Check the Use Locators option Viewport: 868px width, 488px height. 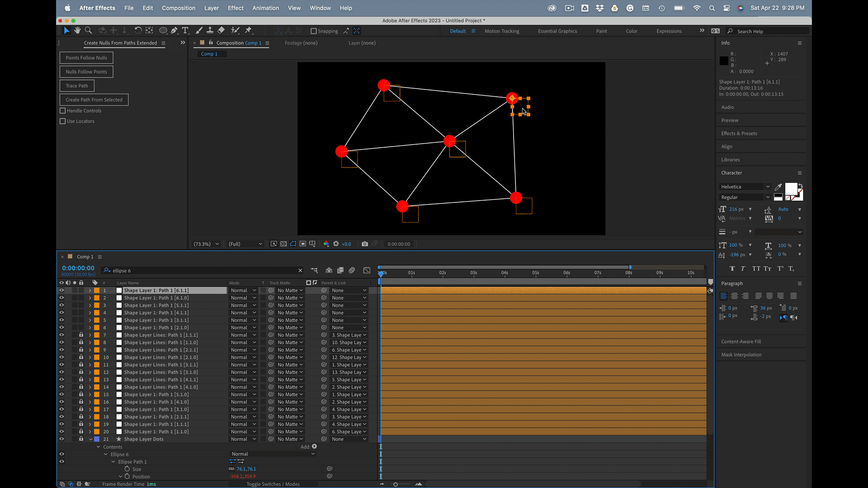click(63, 121)
